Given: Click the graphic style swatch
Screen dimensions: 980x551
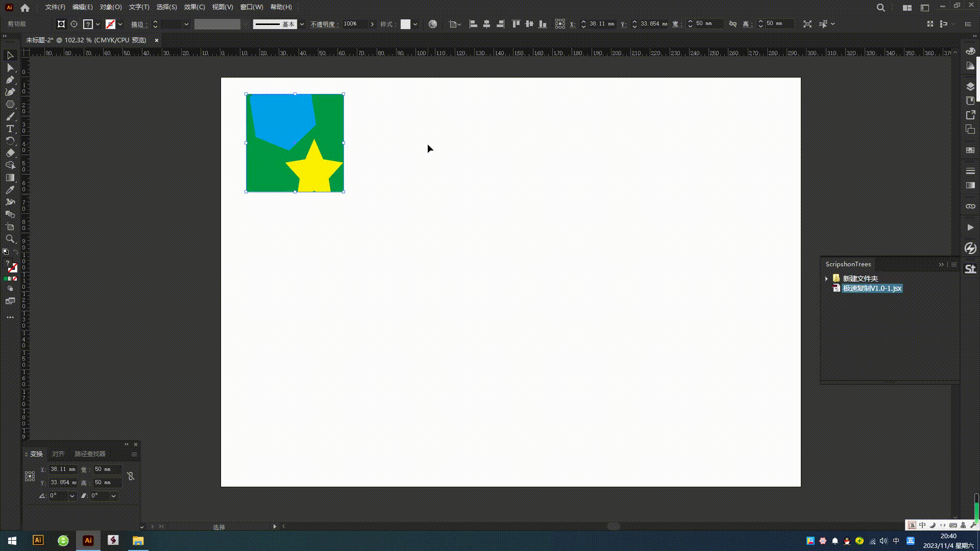Looking at the screenshot, I should (405, 24).
